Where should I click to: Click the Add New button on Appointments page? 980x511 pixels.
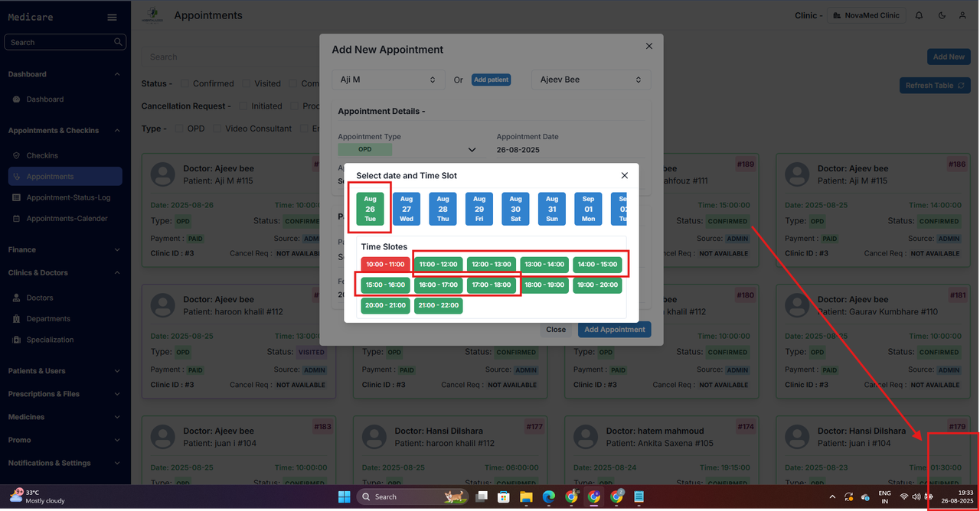click(949, 57)
